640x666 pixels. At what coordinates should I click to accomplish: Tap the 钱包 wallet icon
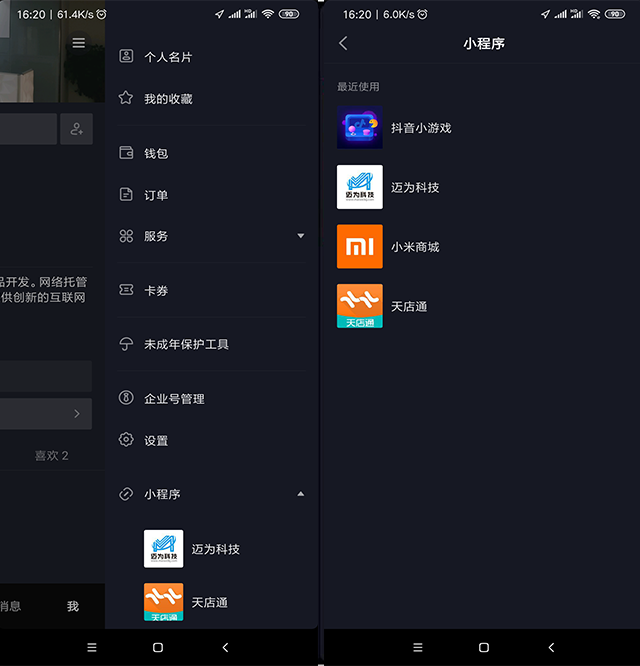[x=126, y=152]
